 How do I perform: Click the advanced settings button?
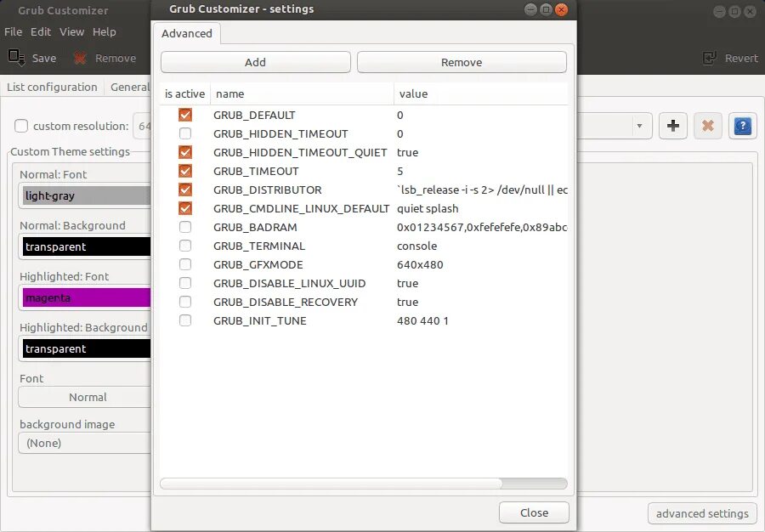point(702,513)
